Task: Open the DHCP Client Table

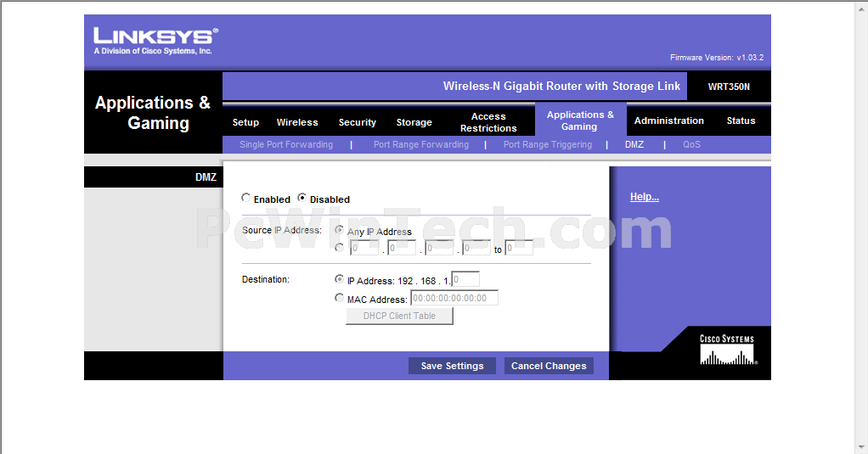Action: pyautogui.click(x=400, y=316)
